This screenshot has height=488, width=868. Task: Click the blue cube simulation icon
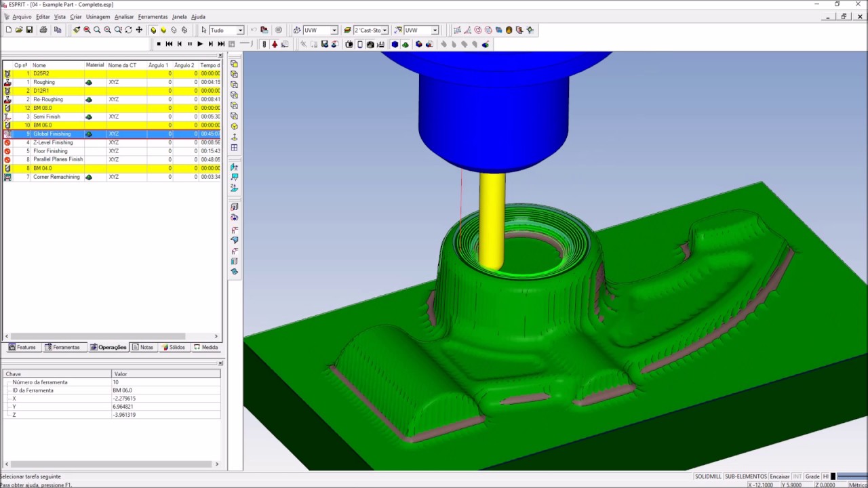point(395,44)
